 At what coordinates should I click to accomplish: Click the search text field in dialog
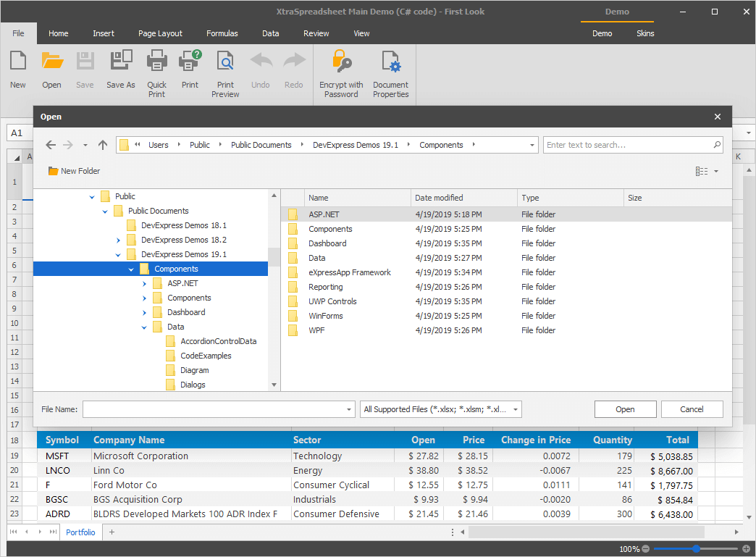click(x=627, y=145)
